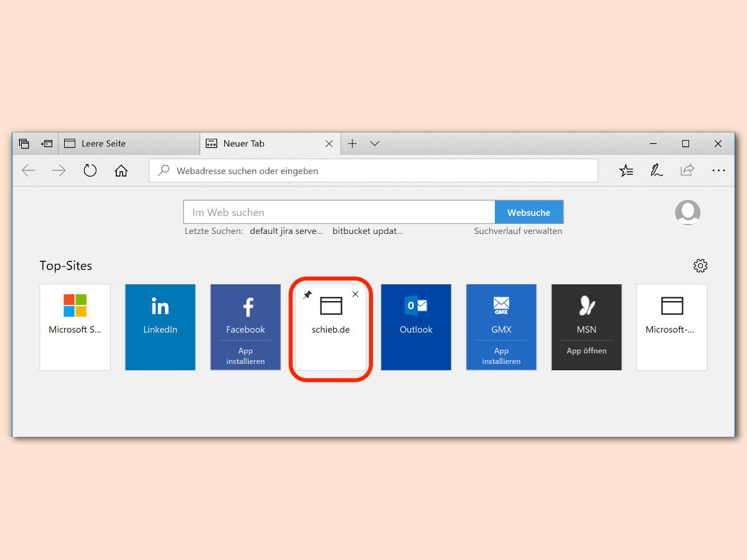747x560 pixels.
Task: Open the home page
Action: (121, 170)
